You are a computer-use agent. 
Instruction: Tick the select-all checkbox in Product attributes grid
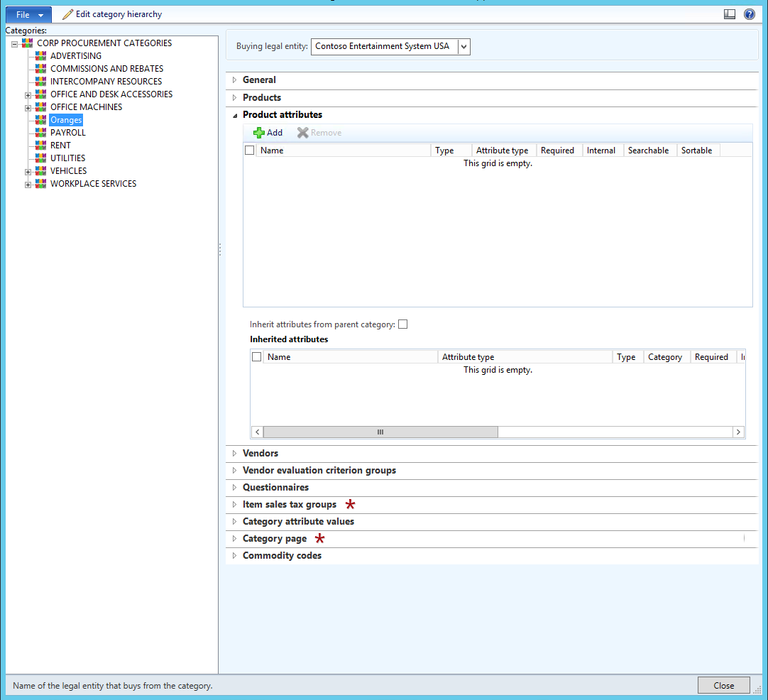coord(249,151)
